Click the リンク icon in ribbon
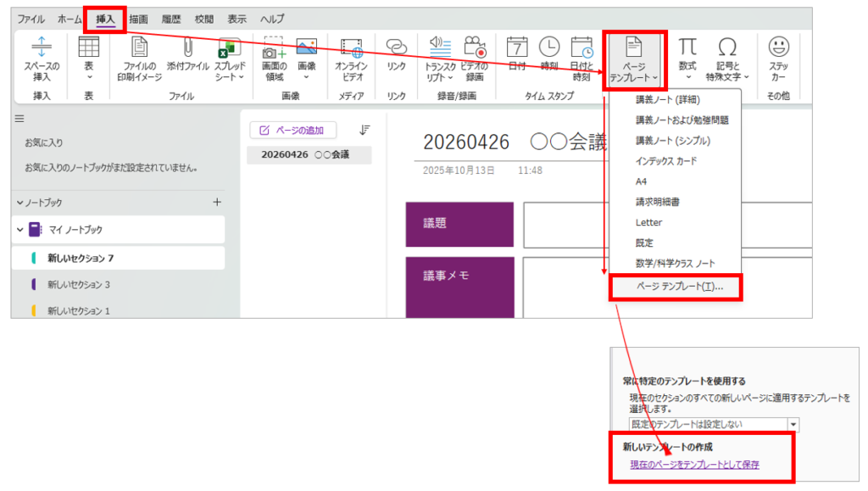 tap(396, 49)
